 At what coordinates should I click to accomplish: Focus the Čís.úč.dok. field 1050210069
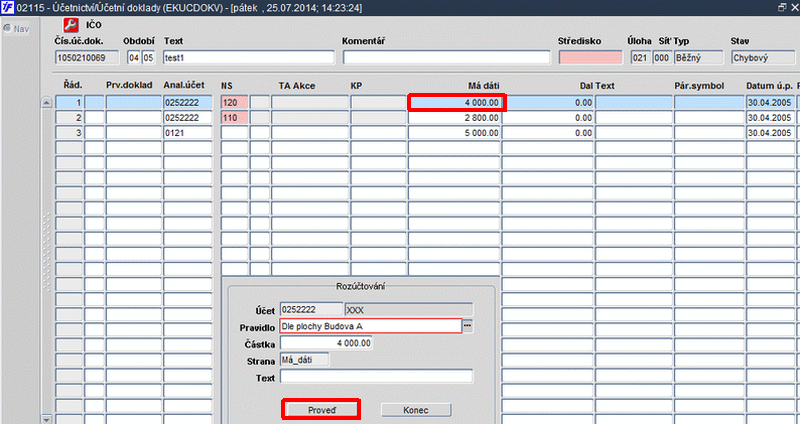[x=87, y=58]
